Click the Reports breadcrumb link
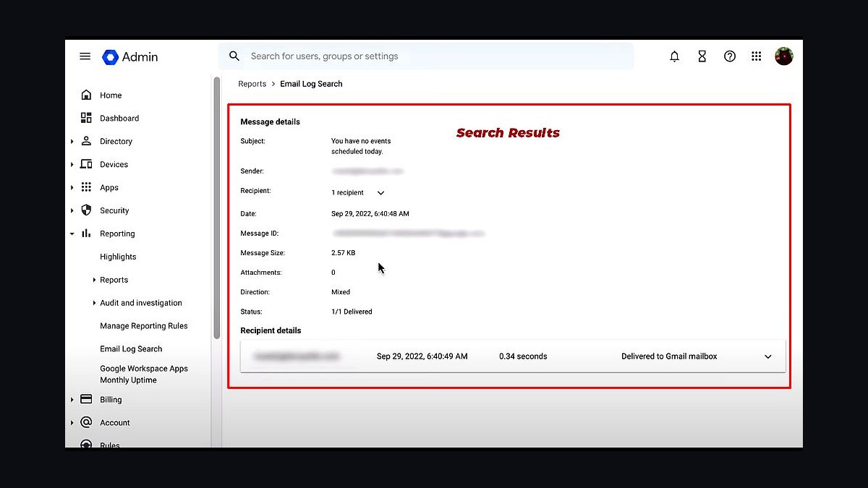Viewport: 868px width, 488px height. coord(252,84)
